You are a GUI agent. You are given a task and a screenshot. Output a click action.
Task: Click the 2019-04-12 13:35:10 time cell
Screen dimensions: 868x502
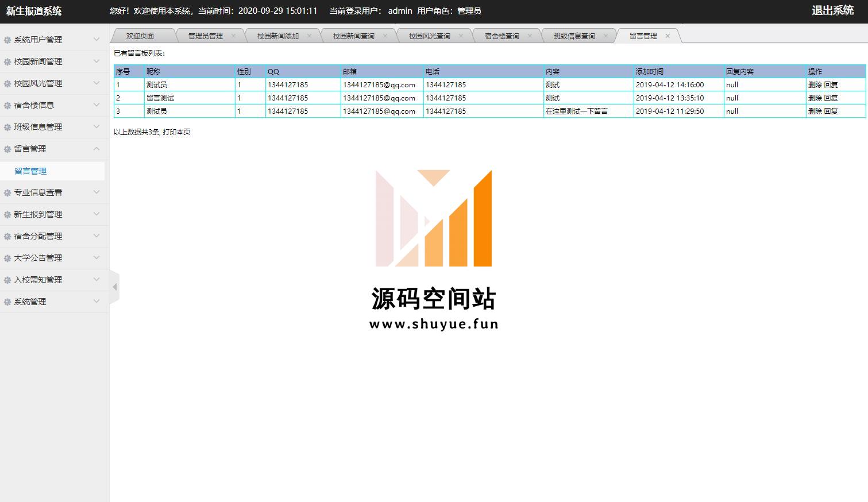click(678, 98)
